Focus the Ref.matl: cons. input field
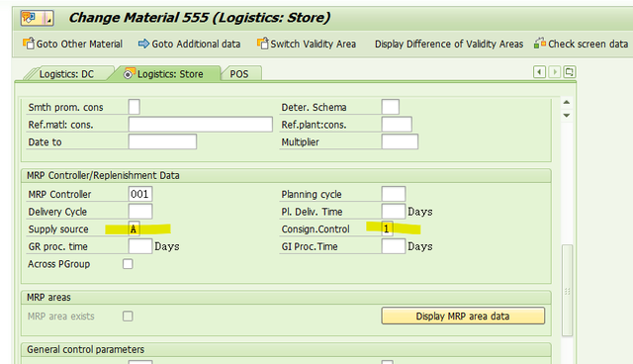 [200, 125]
